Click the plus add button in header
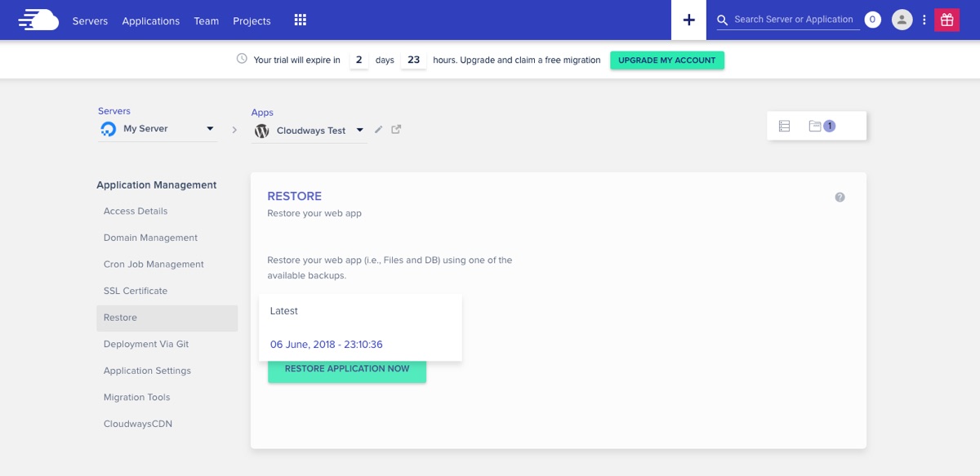The image size is (980, 476). (688, 20)
